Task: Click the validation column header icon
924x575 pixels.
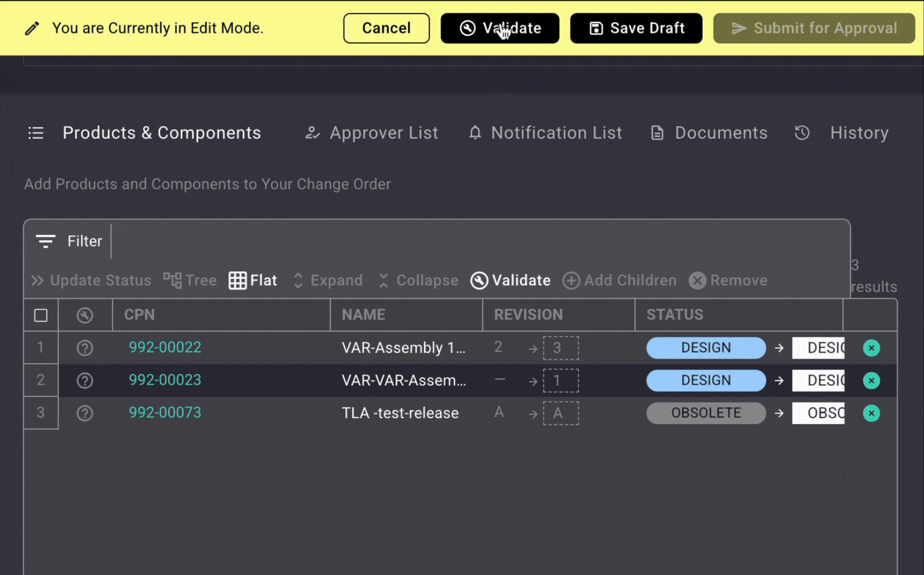Action: tap(85, 315)
